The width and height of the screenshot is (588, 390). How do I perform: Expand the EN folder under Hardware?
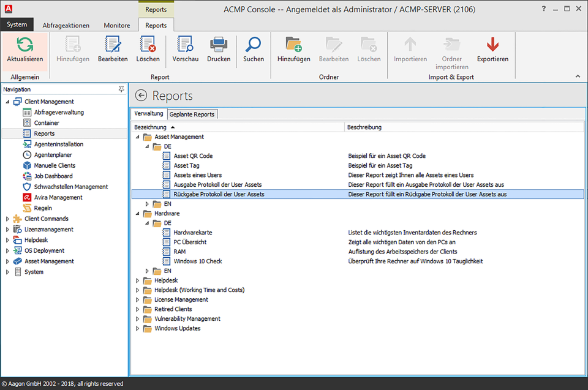pyautogui.click(x=147, y=271)
